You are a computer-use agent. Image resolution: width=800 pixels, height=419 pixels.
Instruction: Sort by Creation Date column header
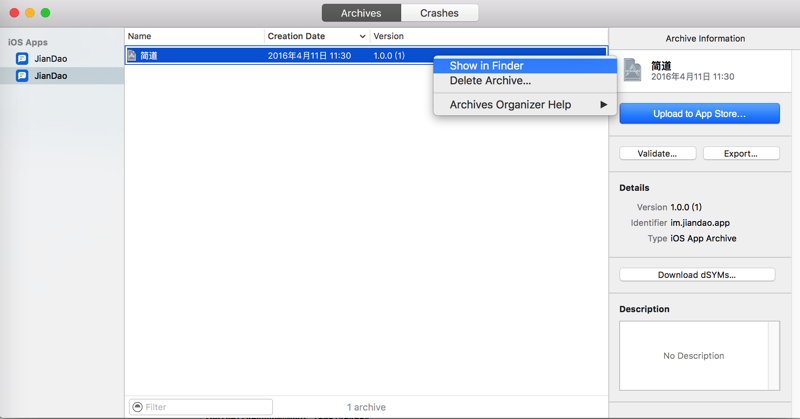pos(317,36)
